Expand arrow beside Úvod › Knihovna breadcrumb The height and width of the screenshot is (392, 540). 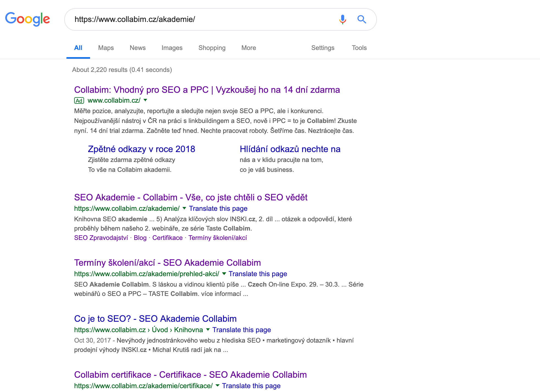(x=208, y=330)
